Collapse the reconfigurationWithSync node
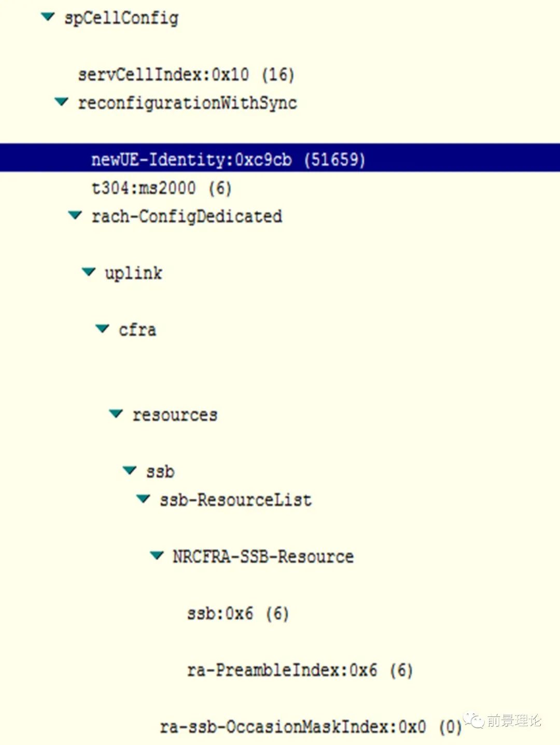This screenshot has width=560, height=745. point(62,102)
